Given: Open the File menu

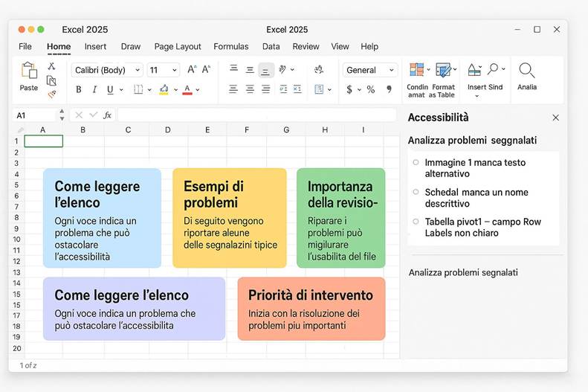Looking at the screenshot, I should (x=25, y=47).
